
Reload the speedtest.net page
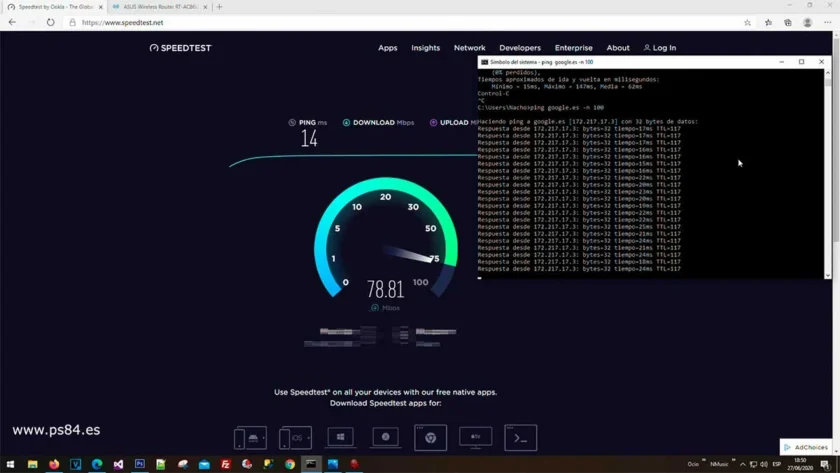pos(50,22)
